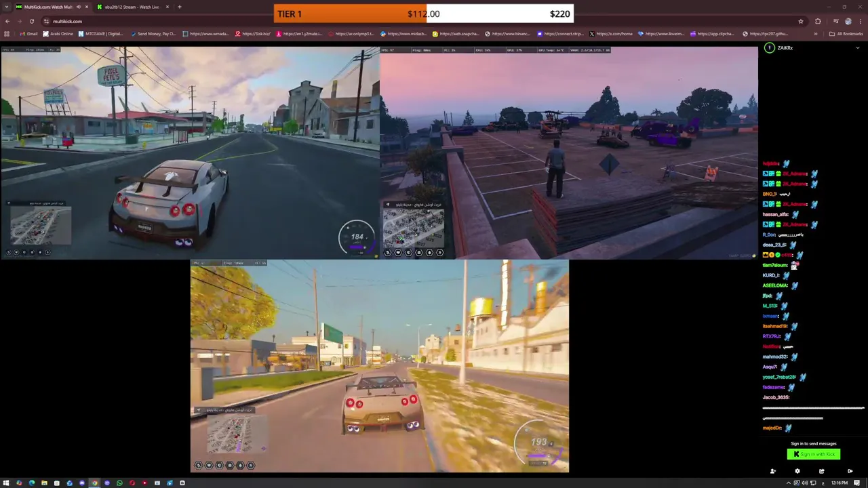868x488 pixels.
Task: Open the WhatsApp taskbar icon
Action: click(119, 483)
